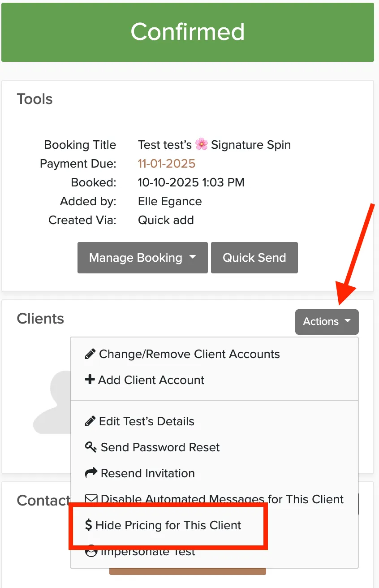Click the user icon beside Impersonate Test
This screenshot has height=588, width=379.
tap(91, 551)
